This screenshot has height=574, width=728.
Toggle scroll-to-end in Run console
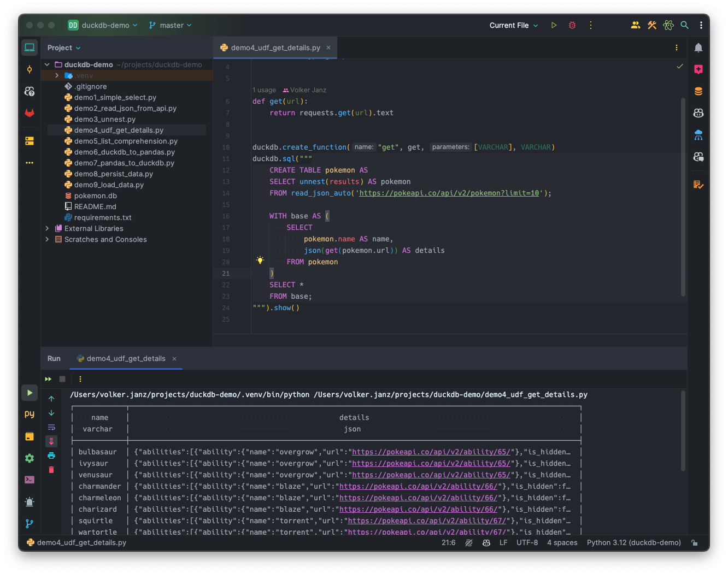[51, 441]
